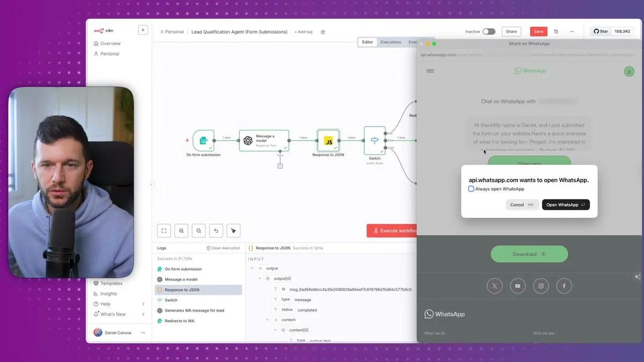Zoom out of the workflow canvas
Viewport: 644px width, 362px height.
199,230
